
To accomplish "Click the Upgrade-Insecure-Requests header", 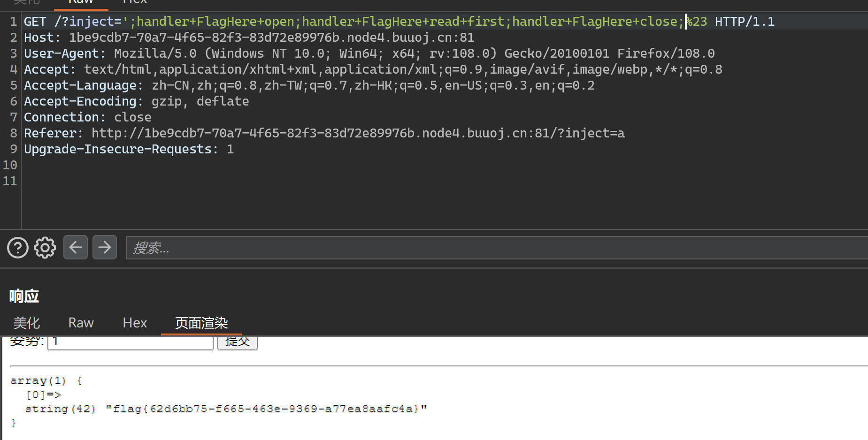I will click(129, 149).
